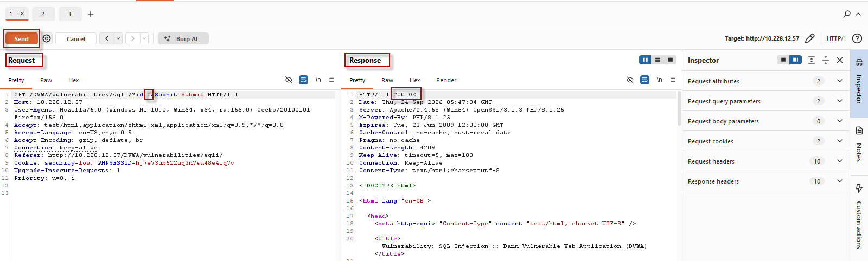The width and height of the screenshot is (868, 261).
Task: Open Burp AI
Action: tap(183, 38)
